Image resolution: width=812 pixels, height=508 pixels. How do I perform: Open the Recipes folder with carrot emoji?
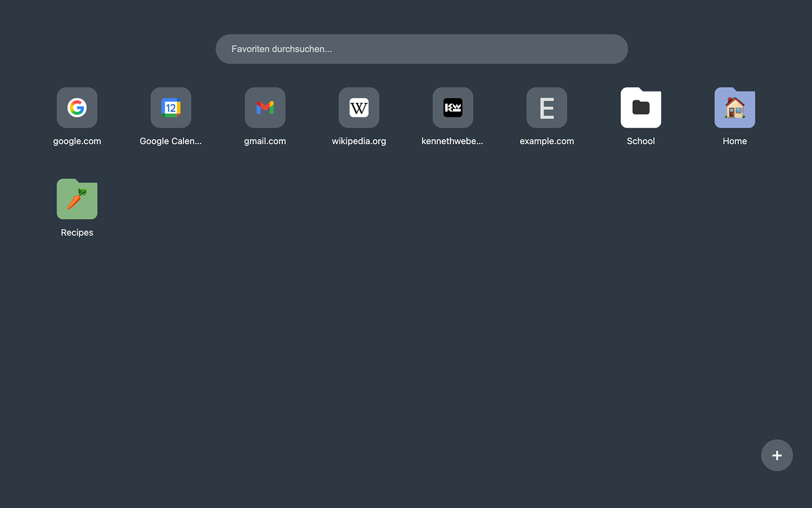point(77,199)
